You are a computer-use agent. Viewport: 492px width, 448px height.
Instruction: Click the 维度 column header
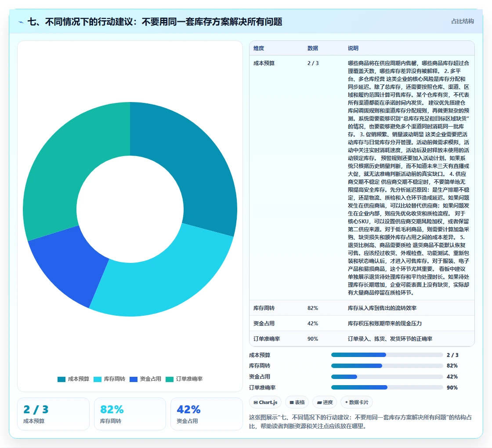pos(259,48)
